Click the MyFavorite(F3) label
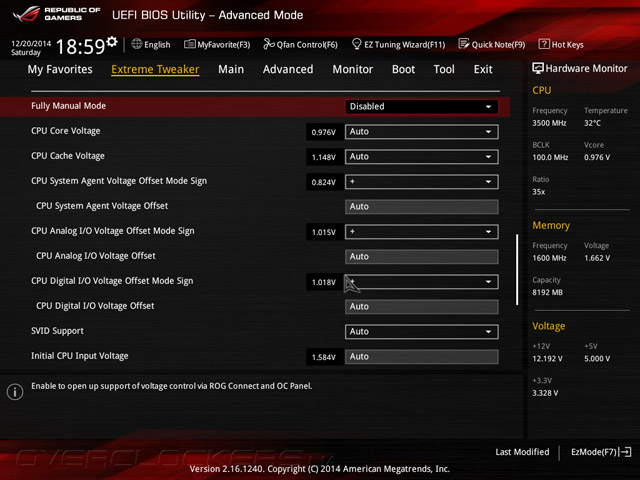The height and width of the screenshot is (480, 640). point(224,44)
